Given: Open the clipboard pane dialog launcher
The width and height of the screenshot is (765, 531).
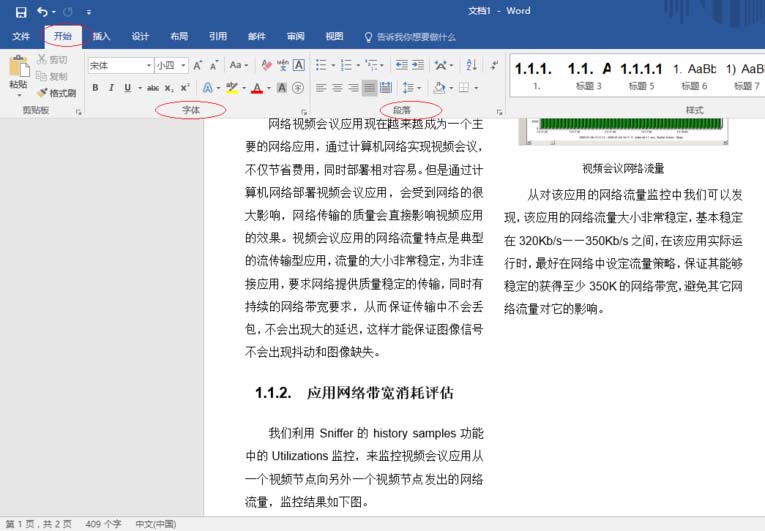Looking at the screenshot, I should click(x=79, y=112).
